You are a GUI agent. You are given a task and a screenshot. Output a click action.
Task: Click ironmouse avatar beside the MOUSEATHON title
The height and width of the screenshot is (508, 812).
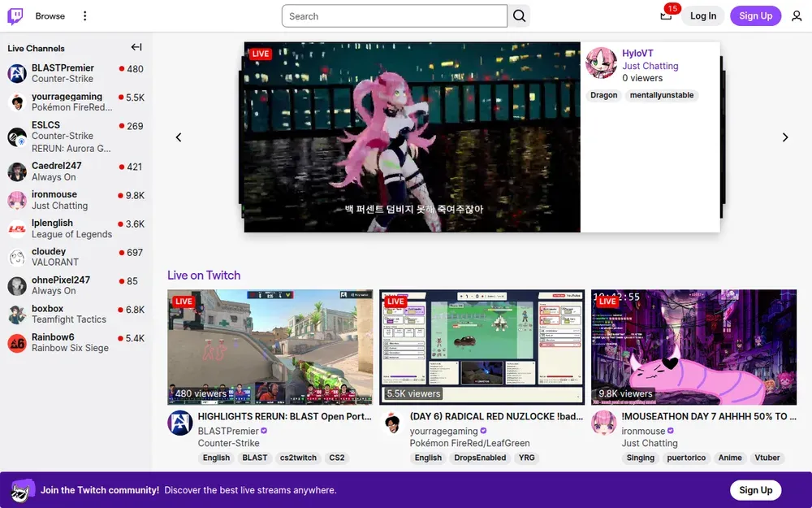coord(604,423)
